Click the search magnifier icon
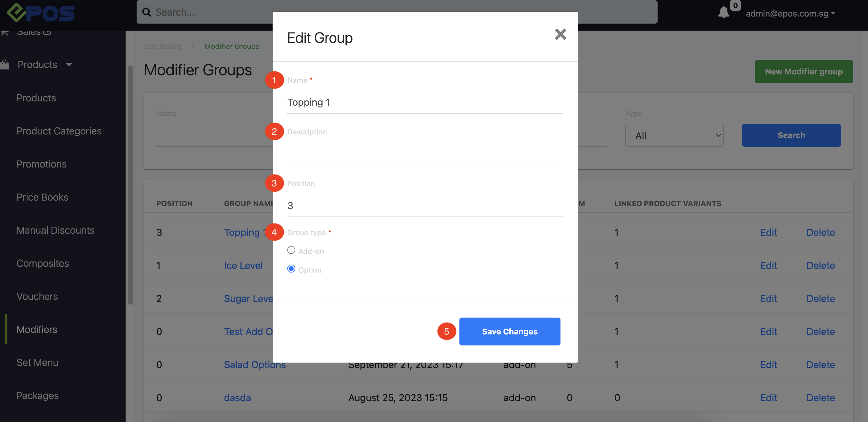This screenshot has width=868, height=422. 147,13
